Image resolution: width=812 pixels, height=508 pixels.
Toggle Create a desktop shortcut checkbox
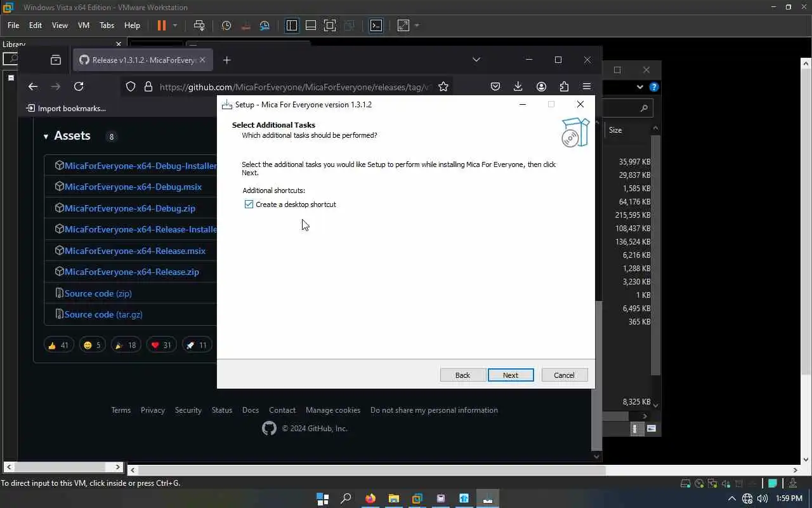click(x=249, y=204)
